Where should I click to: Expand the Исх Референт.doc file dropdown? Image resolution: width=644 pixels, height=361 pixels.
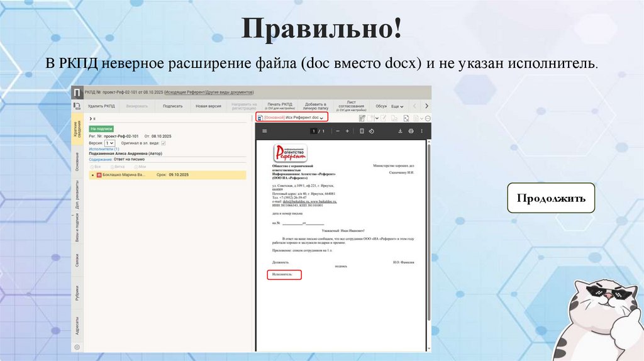(x=321, y=118)
